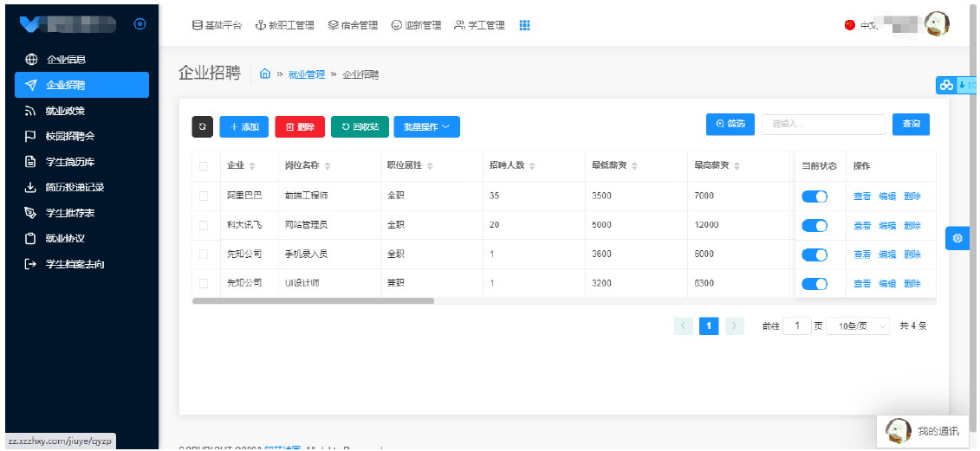Image resolution: width=980 pixels, height=451 pixels.
Task: Click the home icon in breadcrumb
Action: (x=265, y=74)
